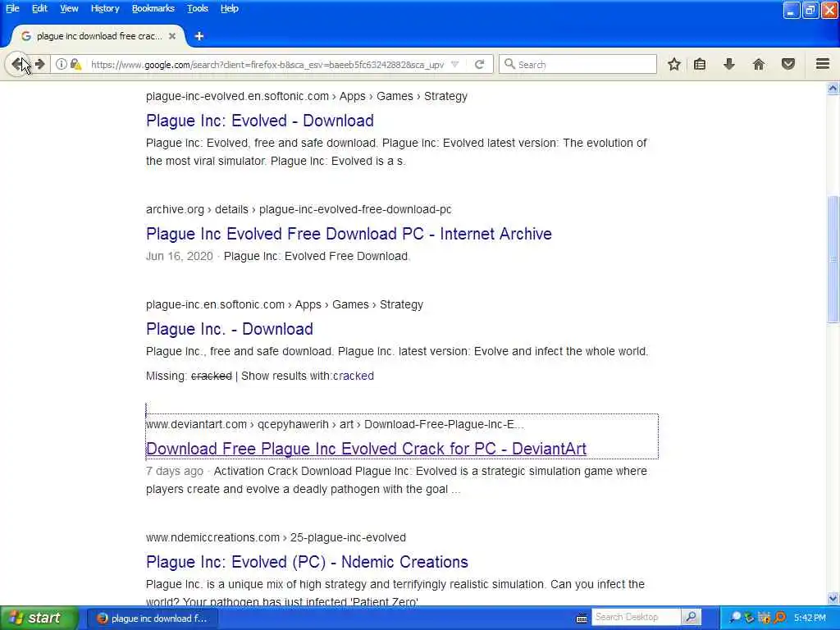Open Plague Inc. - Download softonic result
Viewport: 840px width, 630px height.
tap(230, 329)
